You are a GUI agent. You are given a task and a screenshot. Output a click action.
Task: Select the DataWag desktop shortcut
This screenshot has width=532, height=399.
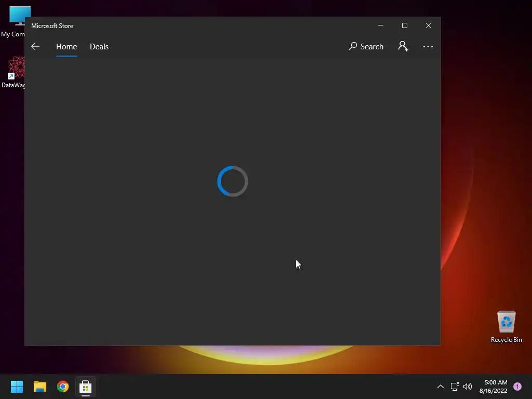[13, 72]
